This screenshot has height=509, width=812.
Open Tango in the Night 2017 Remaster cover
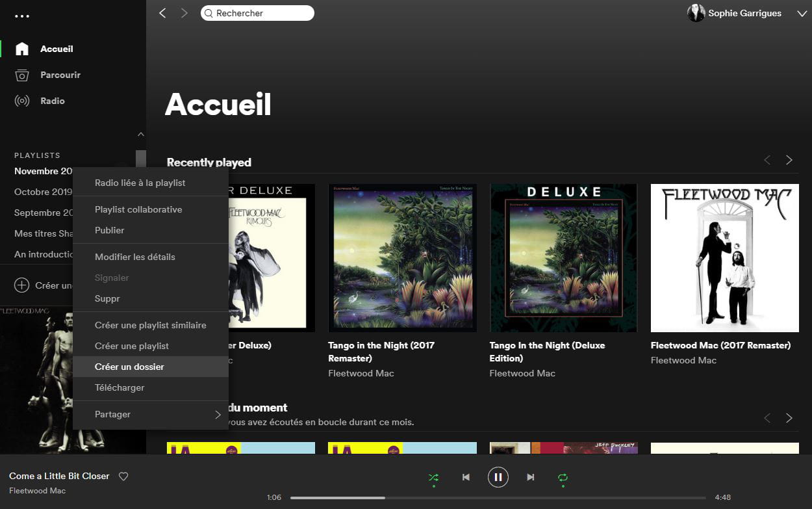[x=402, y=258]
